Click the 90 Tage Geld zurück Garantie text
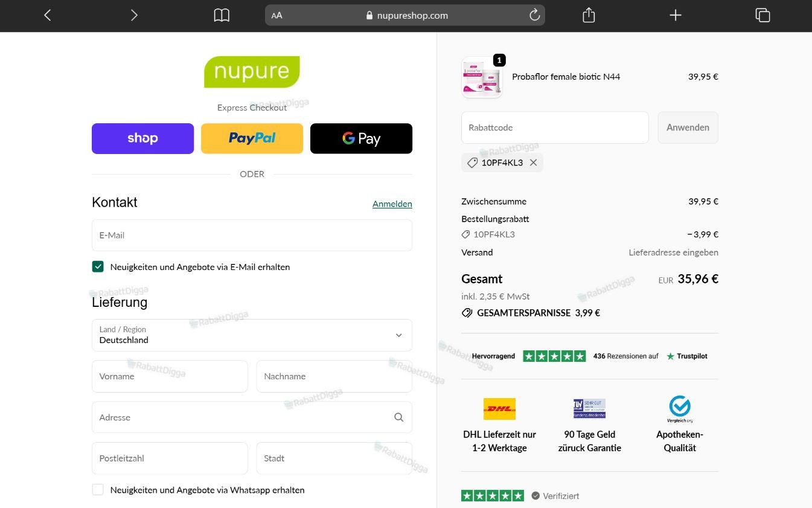Image resolution: width=812 pixels, height=508 pixels. (589, 441)
